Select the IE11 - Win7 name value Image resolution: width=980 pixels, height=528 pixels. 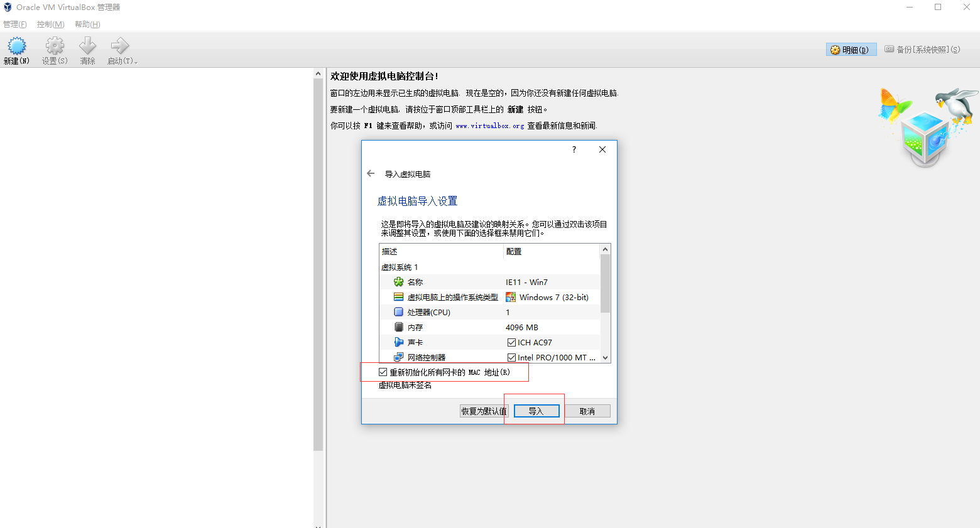coord(526,282)
